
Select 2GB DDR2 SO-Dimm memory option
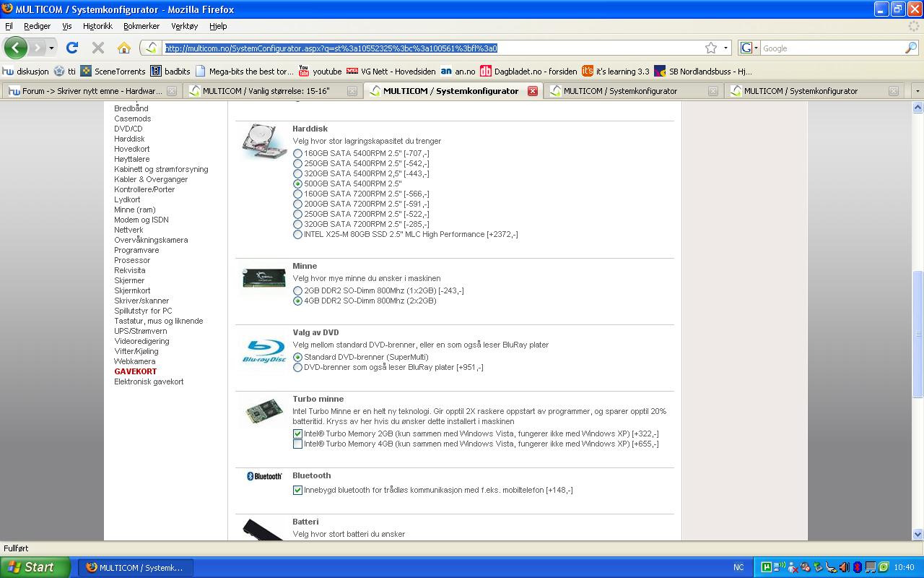click(297, 291)
